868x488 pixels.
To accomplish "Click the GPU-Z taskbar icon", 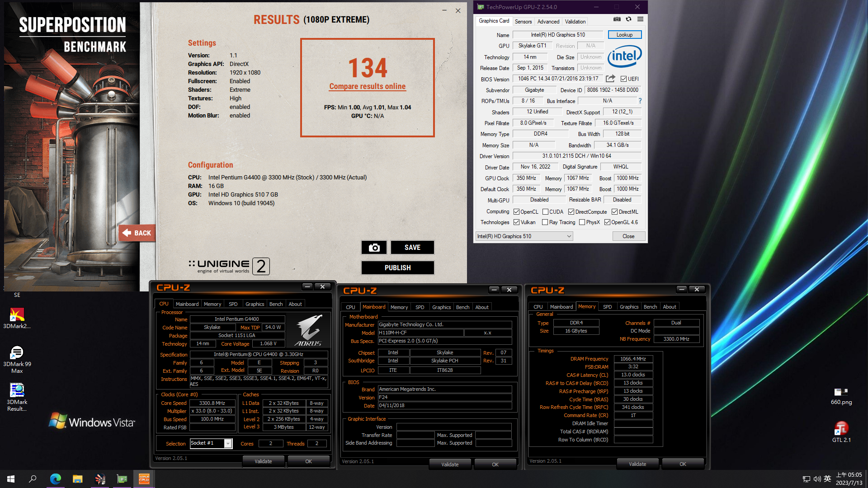I will 122,479.
